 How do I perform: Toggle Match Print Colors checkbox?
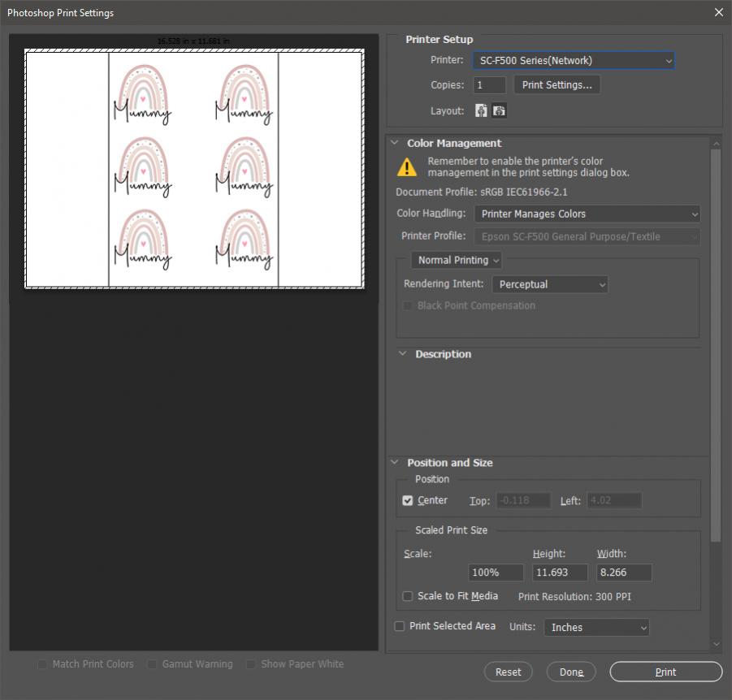pos(42,663)
